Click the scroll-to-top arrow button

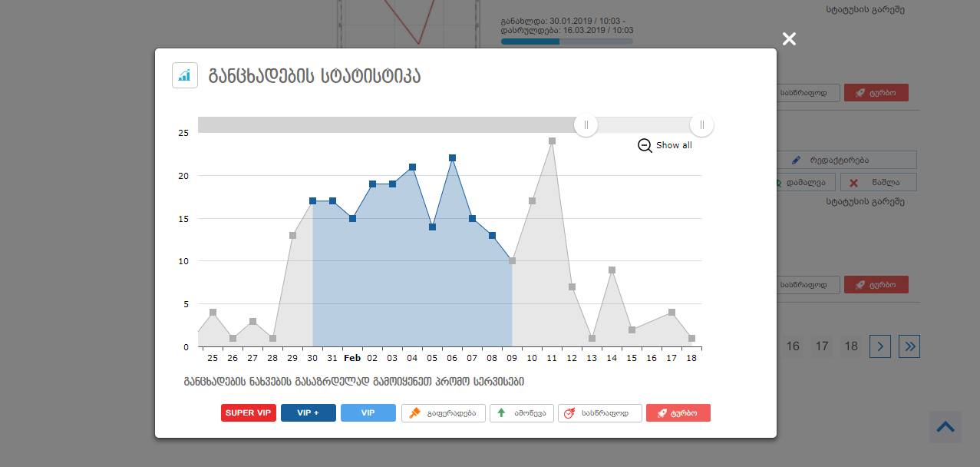pyautogui.click(x=945, y=427)
